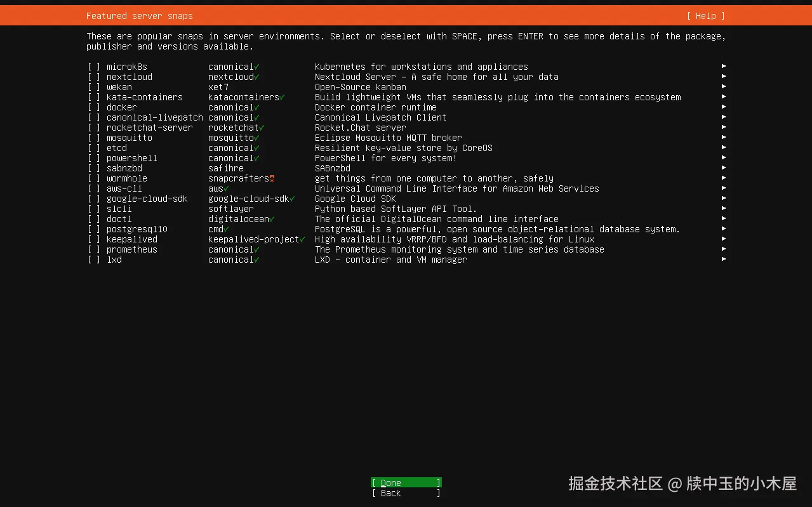The image size is (812, 507).
Task: Toggle the nextcloud snap checkbox
Action: click(x=94, y=77)
